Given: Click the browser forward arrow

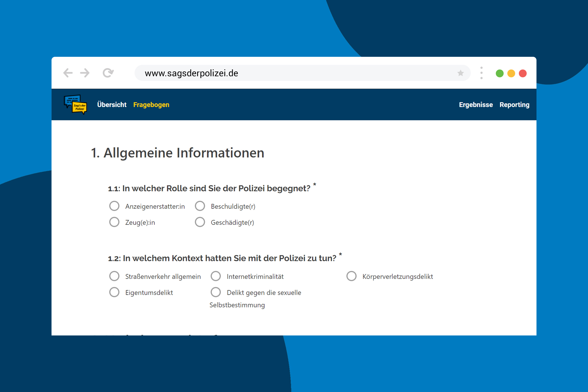Looking at the screenshot, I should pyautogui.click(x=85, y=73).
